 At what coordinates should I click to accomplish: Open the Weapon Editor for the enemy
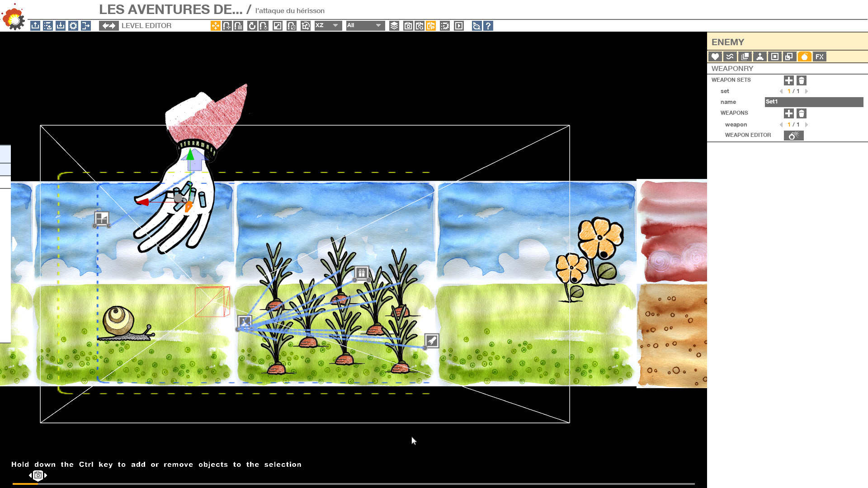(x=793, y=136)
